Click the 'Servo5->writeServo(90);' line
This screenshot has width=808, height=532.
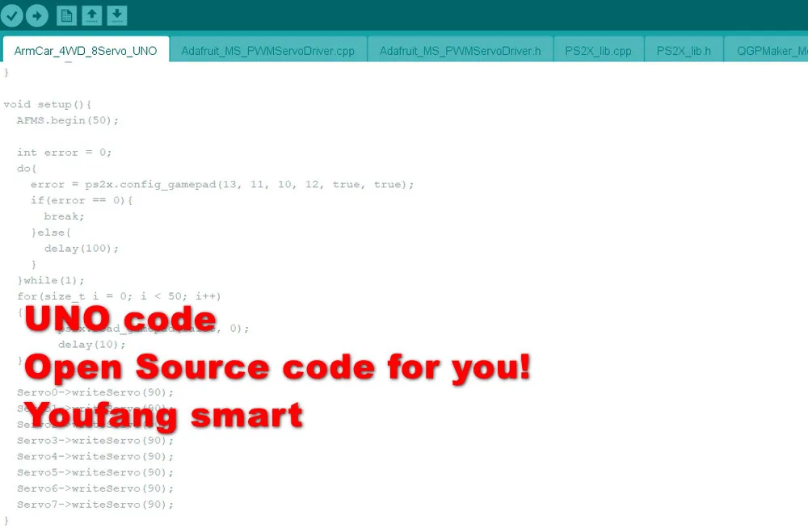pyautogui.click(x=95, y=472)
